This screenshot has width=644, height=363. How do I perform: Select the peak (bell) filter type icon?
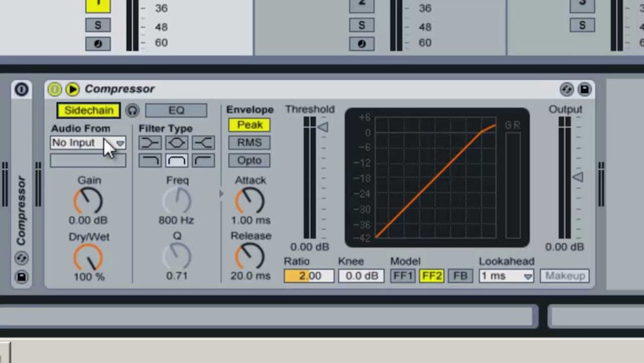point(176,142)
